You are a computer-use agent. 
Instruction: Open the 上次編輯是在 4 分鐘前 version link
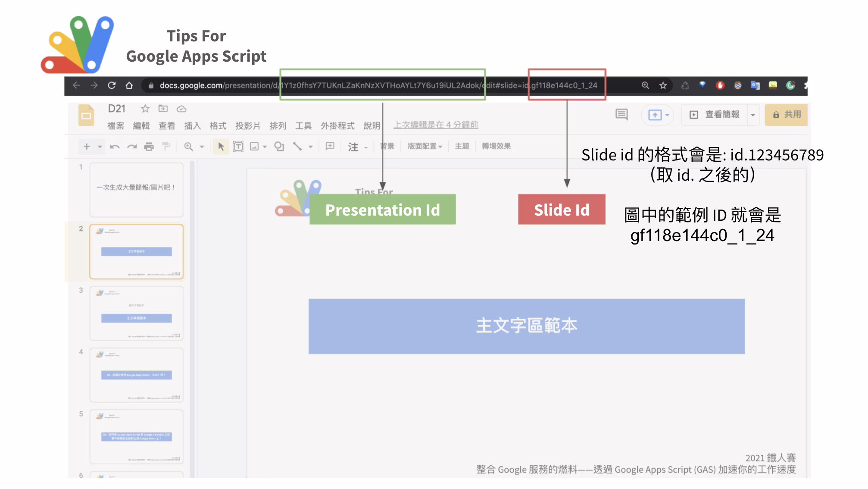tap(436, 125)
